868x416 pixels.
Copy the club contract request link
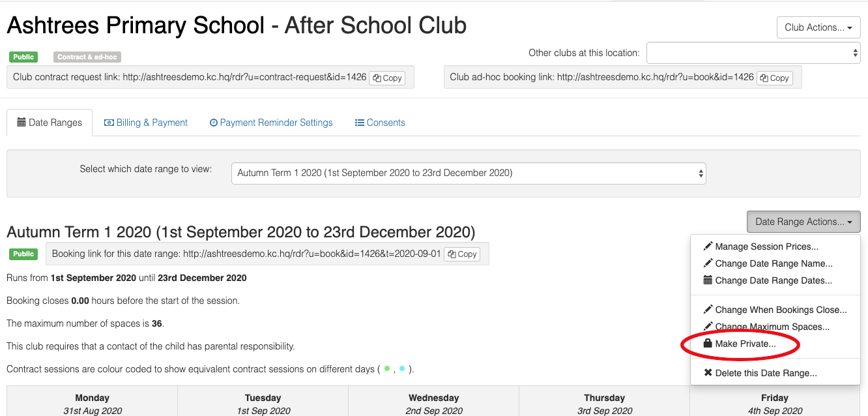[387, 78]
